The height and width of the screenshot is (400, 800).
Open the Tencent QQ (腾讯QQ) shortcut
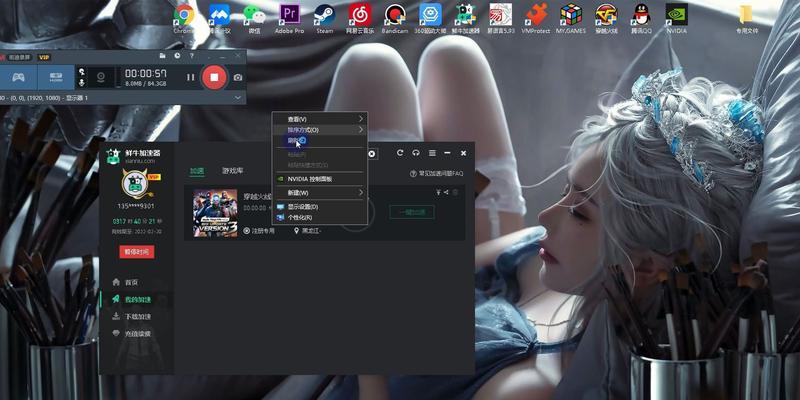point(641,18)
